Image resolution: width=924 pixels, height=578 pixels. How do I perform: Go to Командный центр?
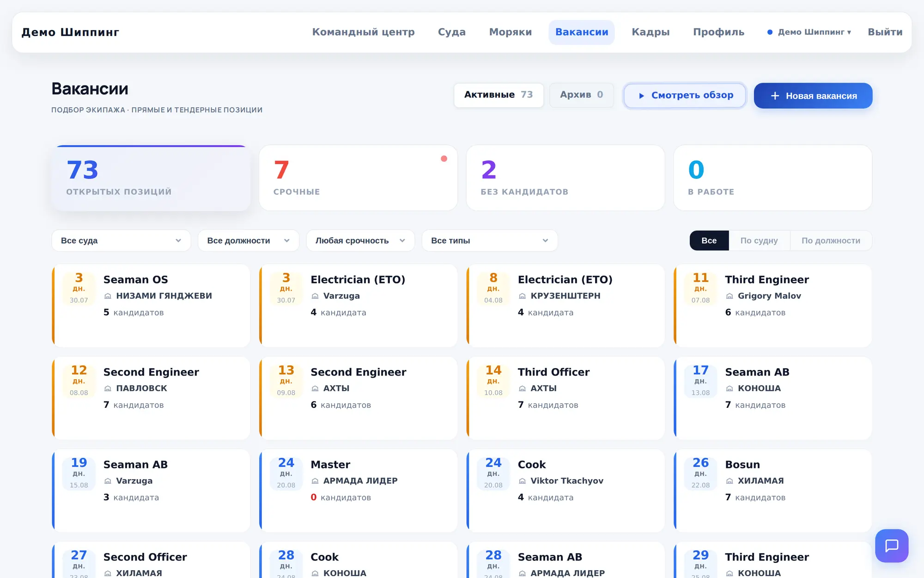tap(363, 32)
